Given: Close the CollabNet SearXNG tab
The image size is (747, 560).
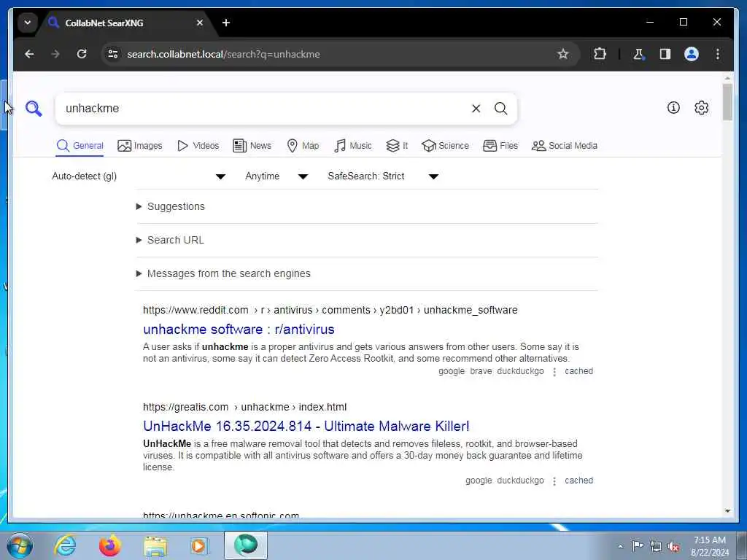Looking at the screenshot, I should [200, 23].
